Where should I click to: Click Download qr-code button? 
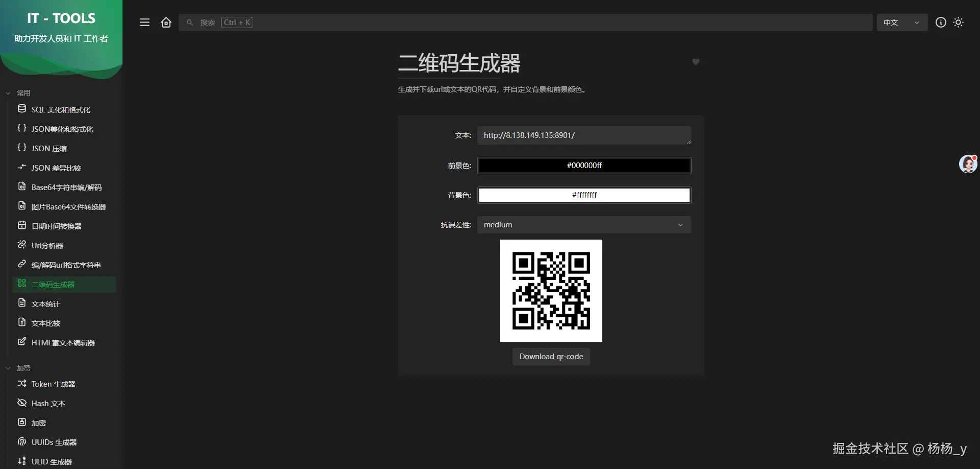coord(551,357)
